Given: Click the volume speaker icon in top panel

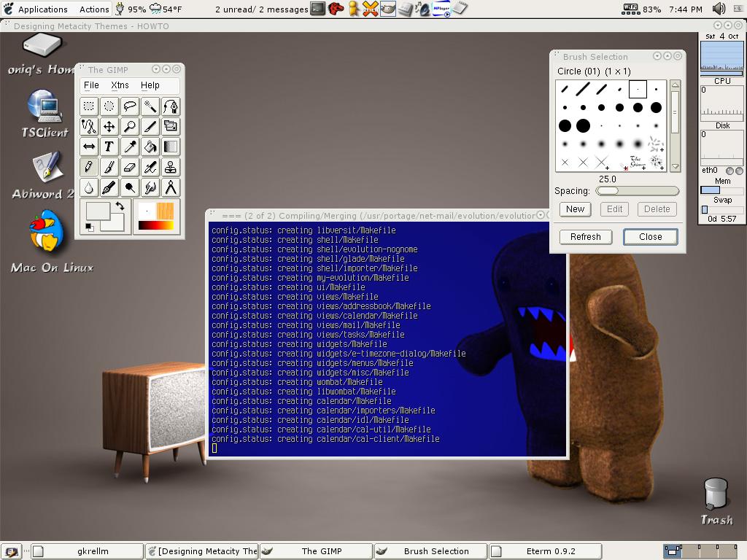Looking at the screenshot, I should [719, 9].
